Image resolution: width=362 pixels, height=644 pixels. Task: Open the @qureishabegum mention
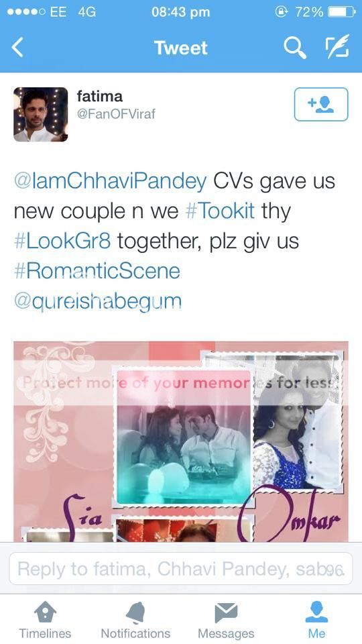coord(98,301)
